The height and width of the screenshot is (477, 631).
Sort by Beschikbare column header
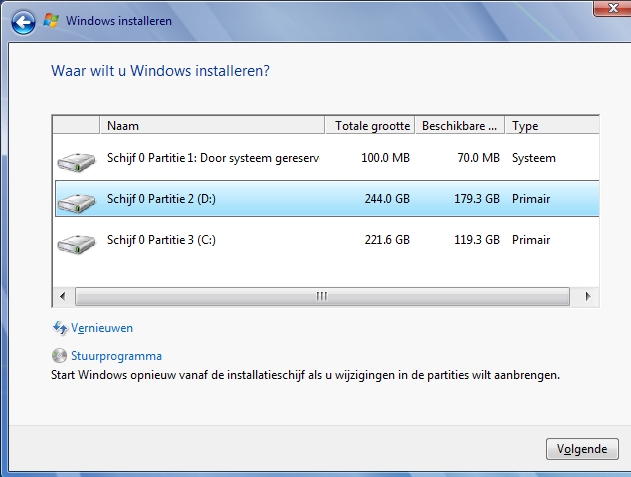click(x=460, y=126)
